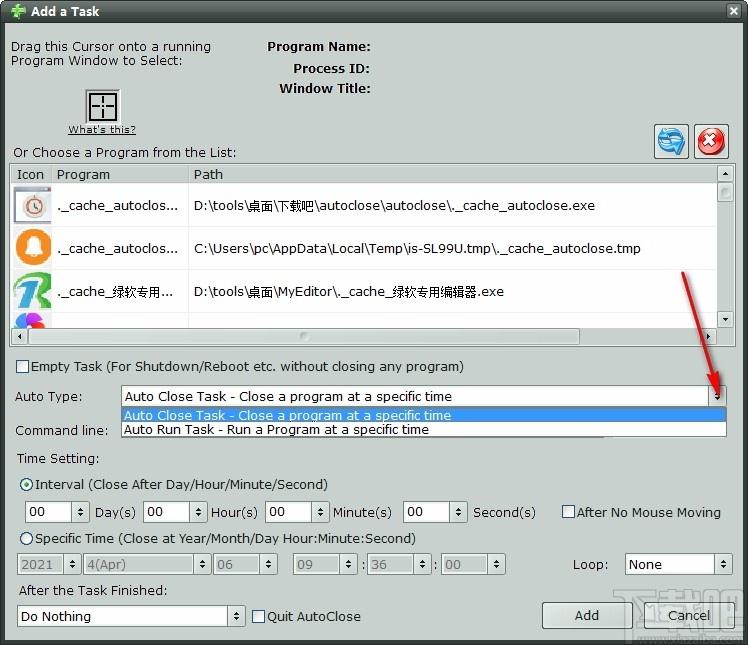Click the horizontal scrollbar thumb of program list

point(304,336)
